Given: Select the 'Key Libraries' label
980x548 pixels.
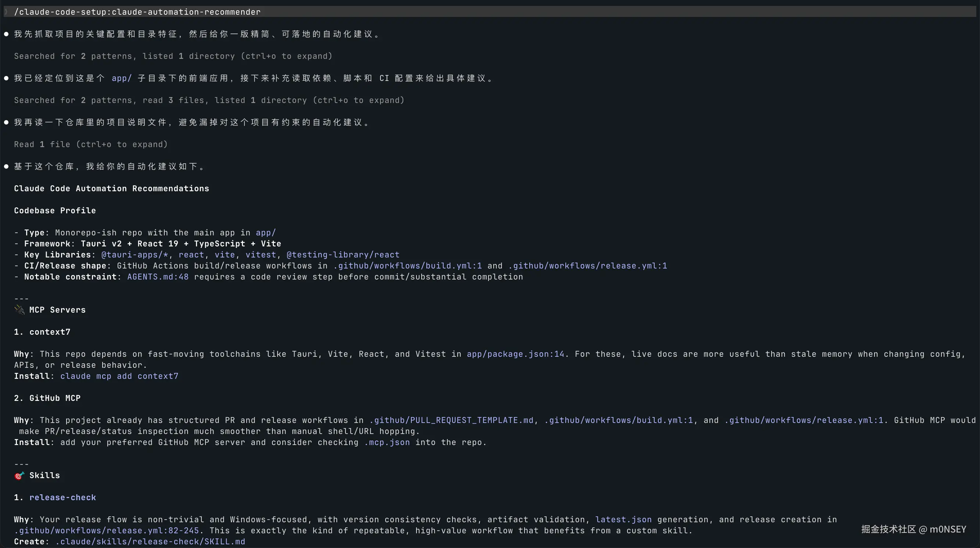Looking at the screenshot, I should click(57, 255).
